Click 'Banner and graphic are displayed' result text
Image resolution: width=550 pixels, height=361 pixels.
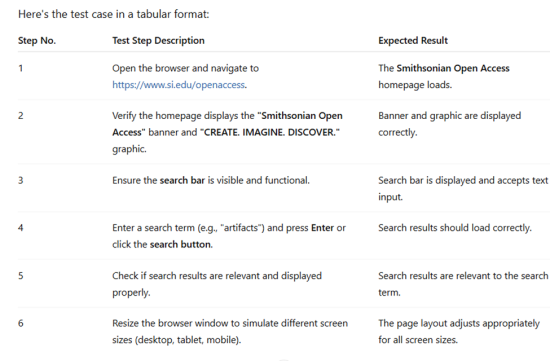point(450,116)
